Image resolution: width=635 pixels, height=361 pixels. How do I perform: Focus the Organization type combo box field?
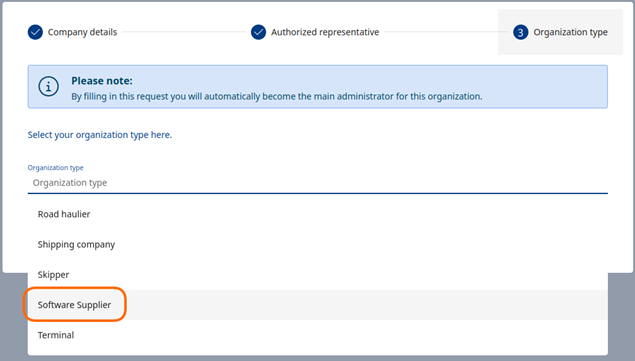[x=318, y=183]
